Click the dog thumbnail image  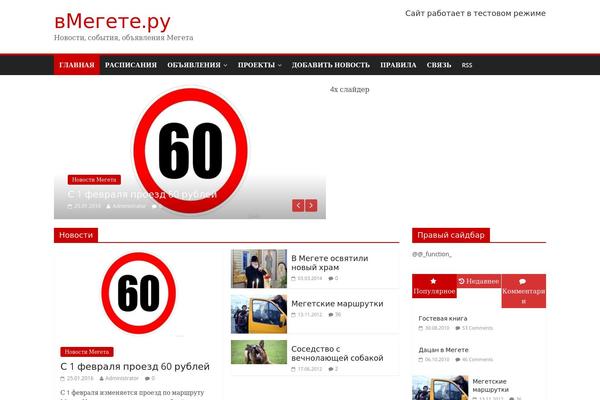point(259,352)
